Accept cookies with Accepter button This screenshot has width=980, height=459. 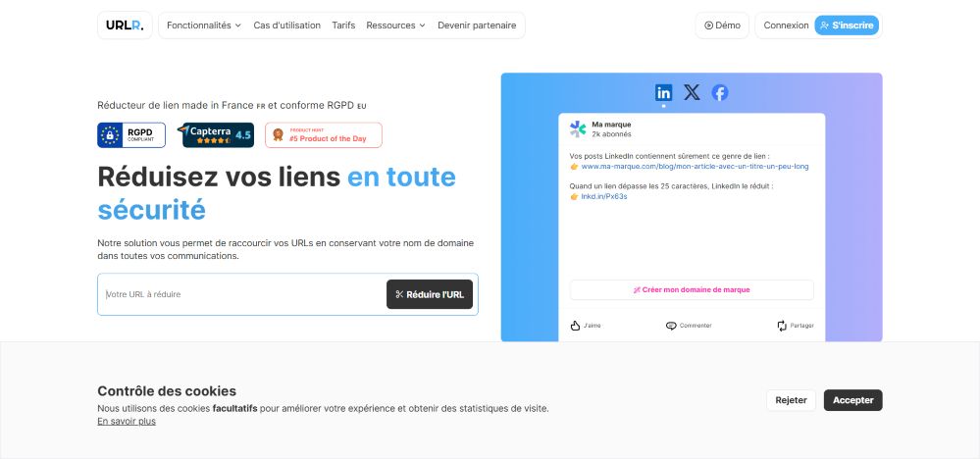(853, 400)
